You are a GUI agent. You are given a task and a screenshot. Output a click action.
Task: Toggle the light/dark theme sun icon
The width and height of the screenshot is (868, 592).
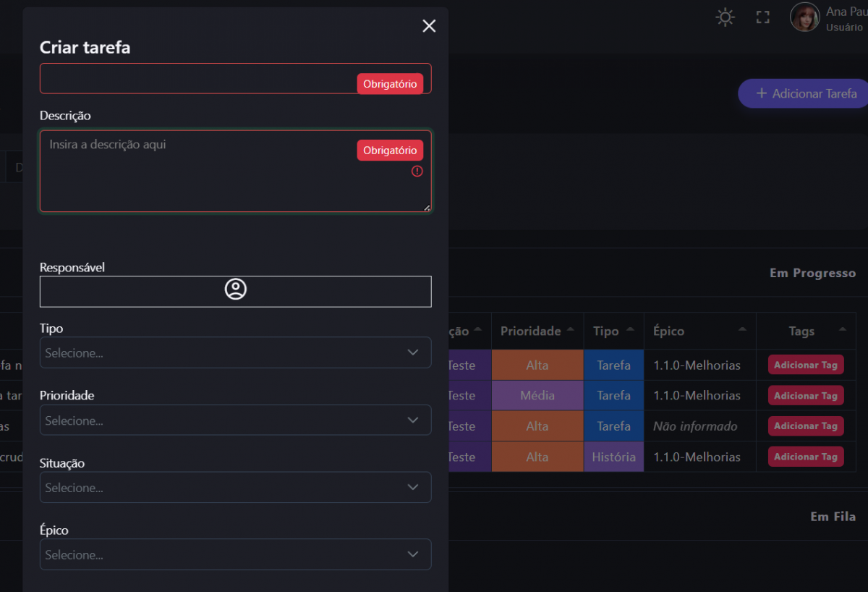(725, 17)
